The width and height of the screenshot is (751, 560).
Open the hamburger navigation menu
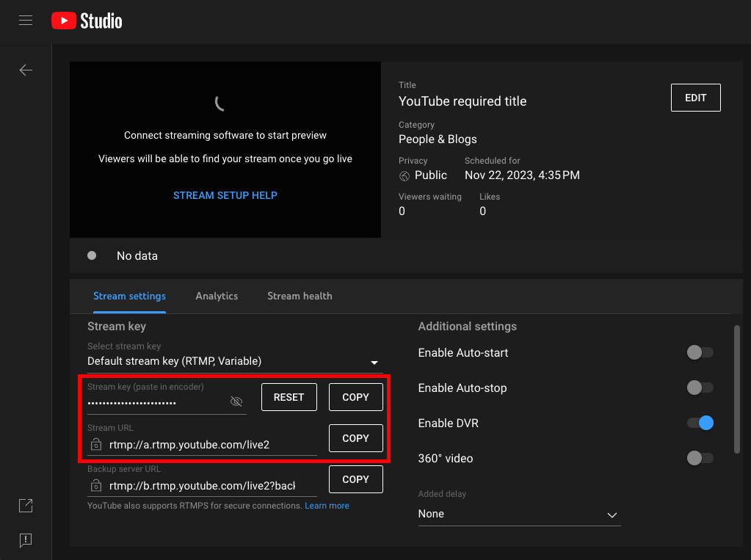point(26,21)
